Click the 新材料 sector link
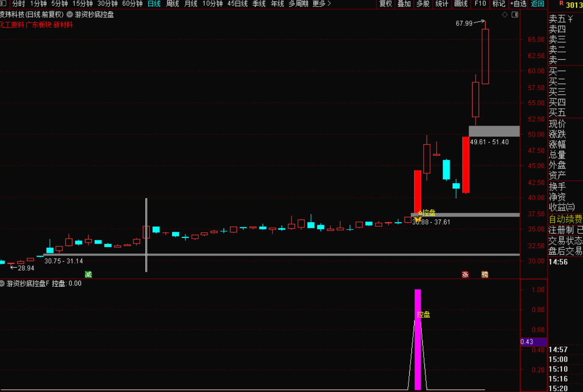This screenshot has width=583, height=392. click(x=63, y=25)
